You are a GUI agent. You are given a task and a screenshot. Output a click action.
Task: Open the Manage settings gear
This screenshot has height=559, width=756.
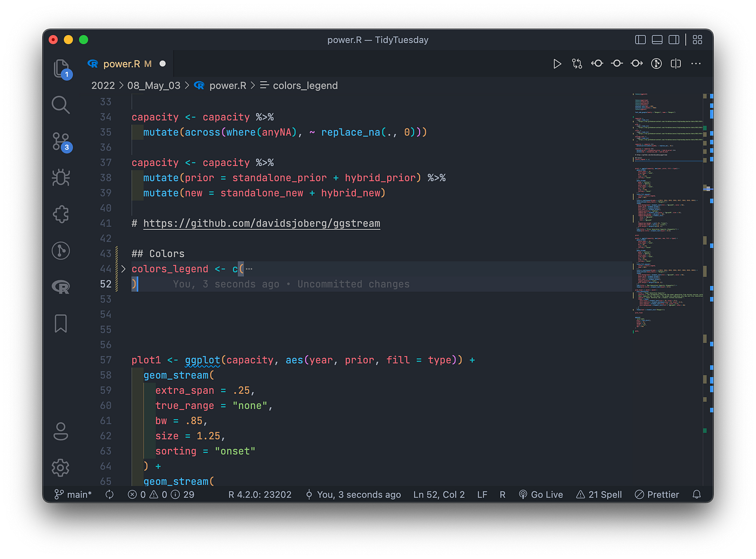60,468
